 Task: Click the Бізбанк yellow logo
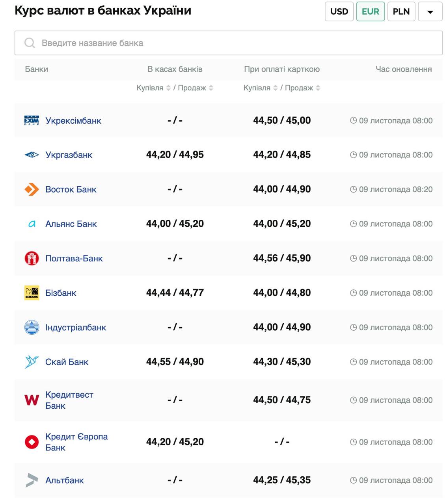point(32,293)
